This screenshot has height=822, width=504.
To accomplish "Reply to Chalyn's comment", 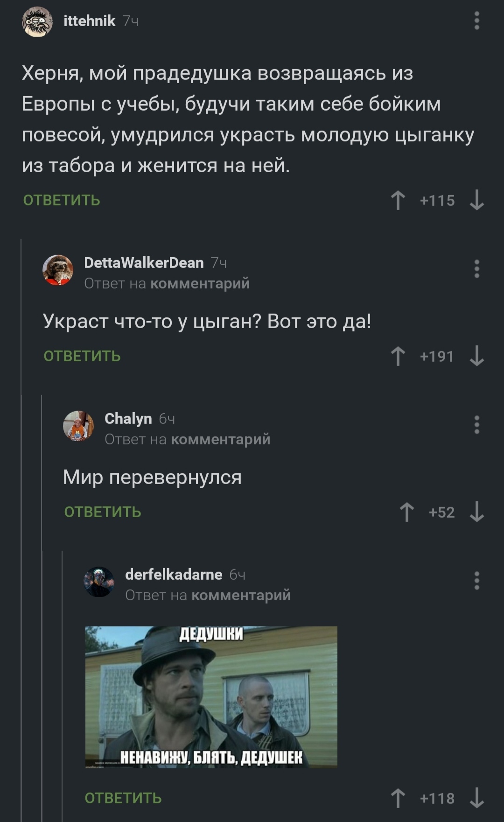I will coord(103,512).
